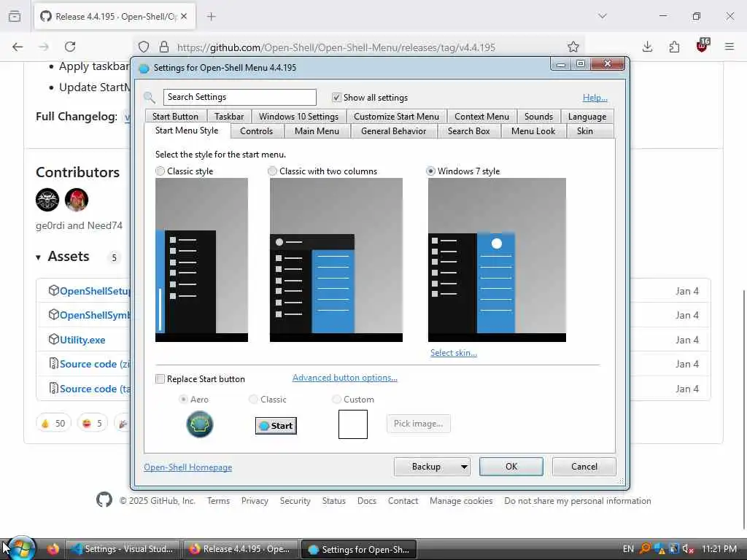The height and width of the screenshot is (560, 747).
Task: Choose the Custom button radio option
Action: pyautogui.click(x=336, y=399)
